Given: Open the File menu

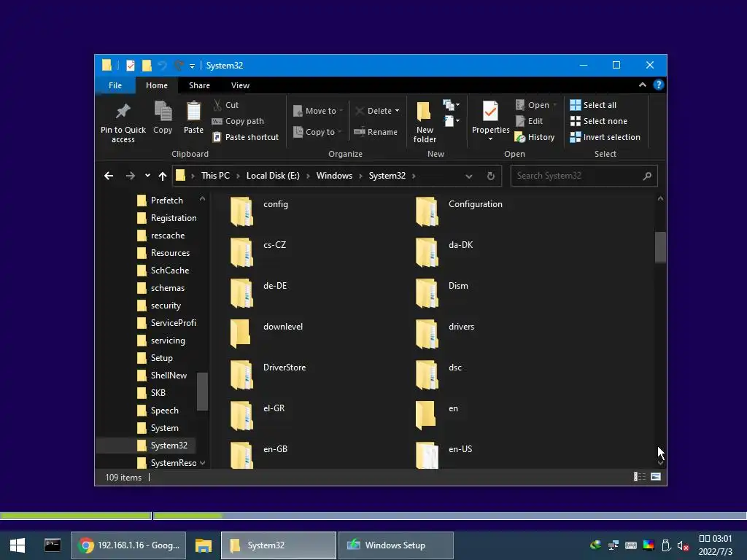Looking at the screenshot, I should click(115, 85).
